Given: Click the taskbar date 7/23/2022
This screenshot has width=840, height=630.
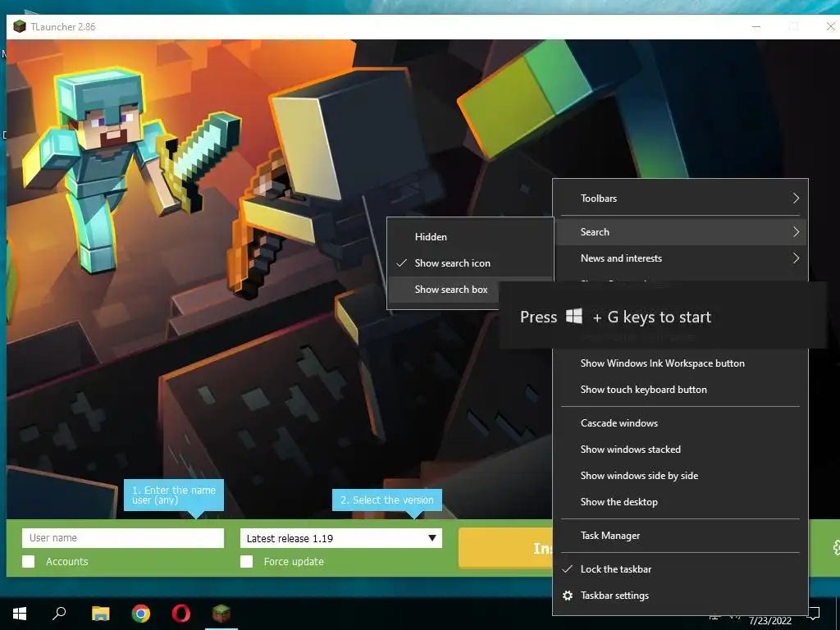Looking at the screenshot, I should click(769, 621).
